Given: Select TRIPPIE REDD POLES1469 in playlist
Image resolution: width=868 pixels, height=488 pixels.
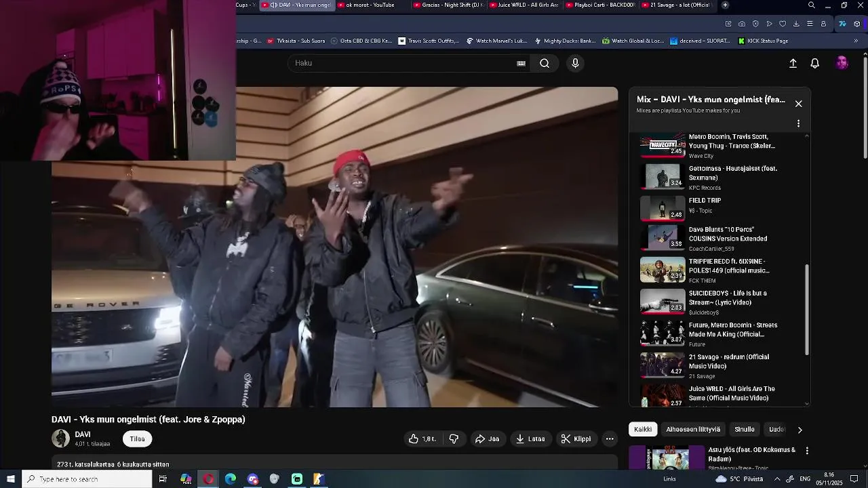Looking at the screenshot, I should tap(719, 270).
